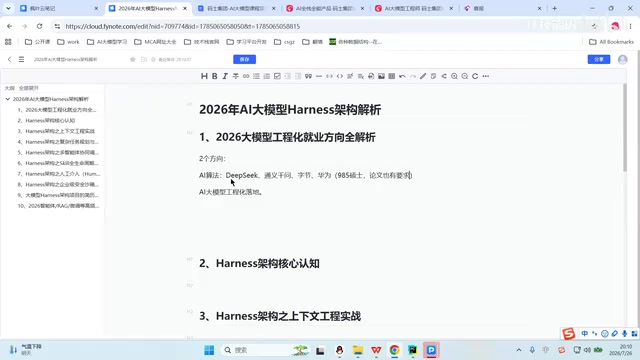This screenshot has width=640, height=360.
Task: Jump to outline item 10 2026智能体/RAG
Action: point(58,206)
